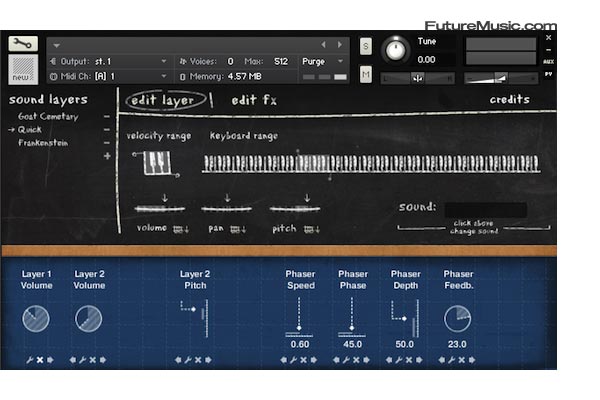The height and width of the screenshot is (400, 600).
Task: Click the X icon under Layer 2 Pitch
Action: pyautogui.click(x=198, y=360)
